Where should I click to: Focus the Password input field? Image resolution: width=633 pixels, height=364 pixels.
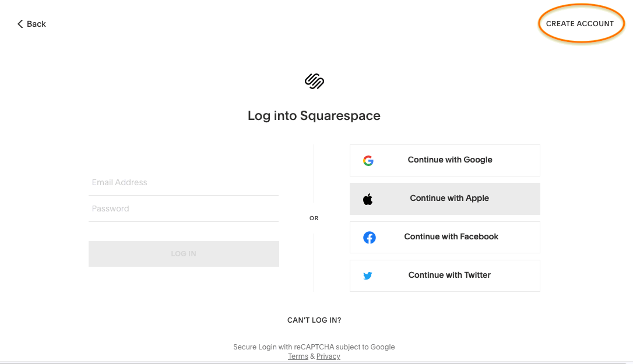(183, 208)
